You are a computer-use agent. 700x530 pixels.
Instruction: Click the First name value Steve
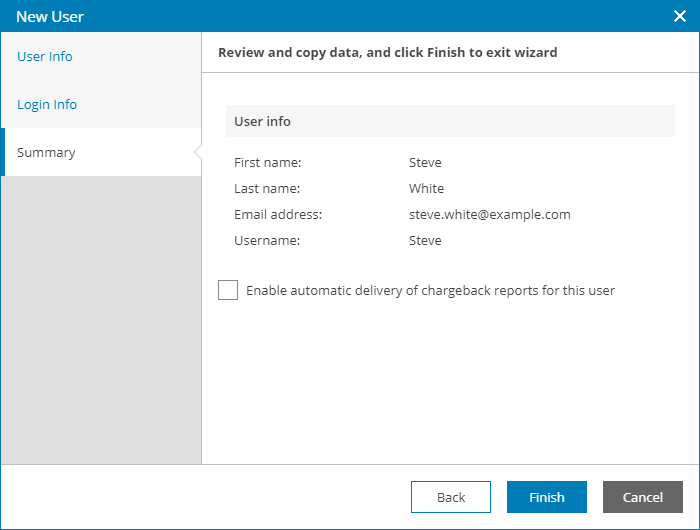click(425, 162)
